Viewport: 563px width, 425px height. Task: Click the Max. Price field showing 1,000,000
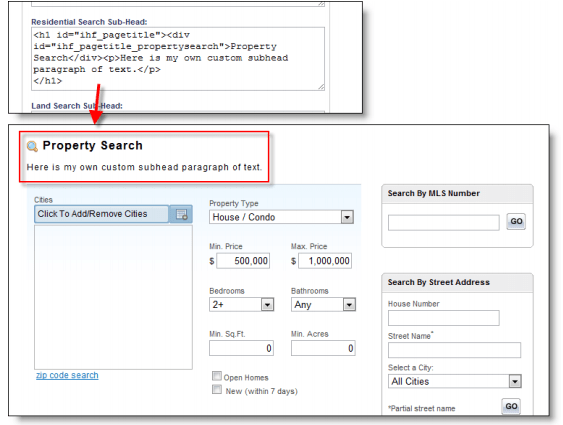point(325,261)
